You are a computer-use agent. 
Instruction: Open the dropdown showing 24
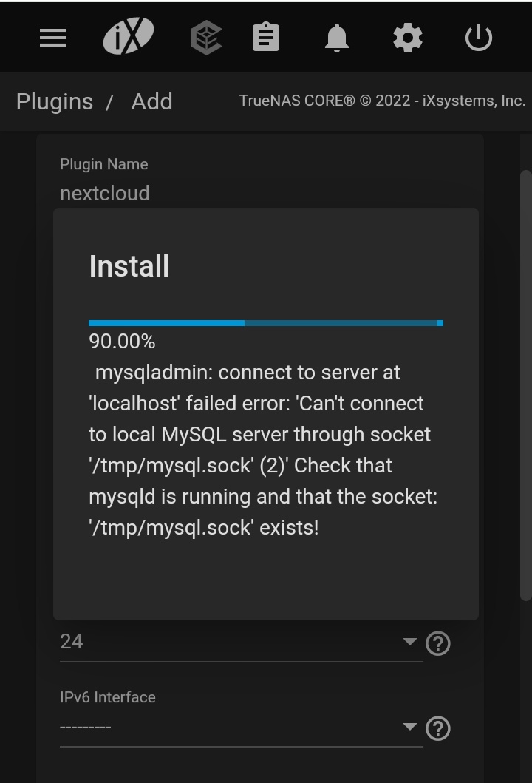241,643
